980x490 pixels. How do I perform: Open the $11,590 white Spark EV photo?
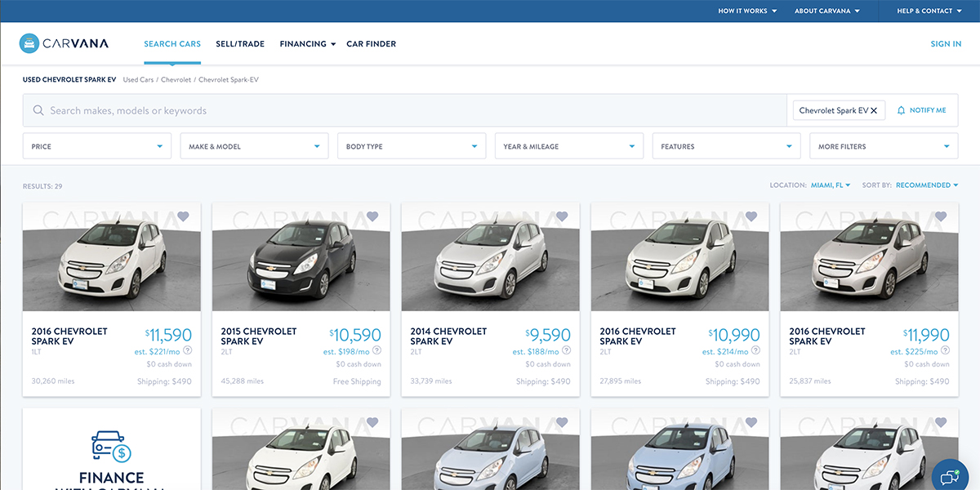112,256
